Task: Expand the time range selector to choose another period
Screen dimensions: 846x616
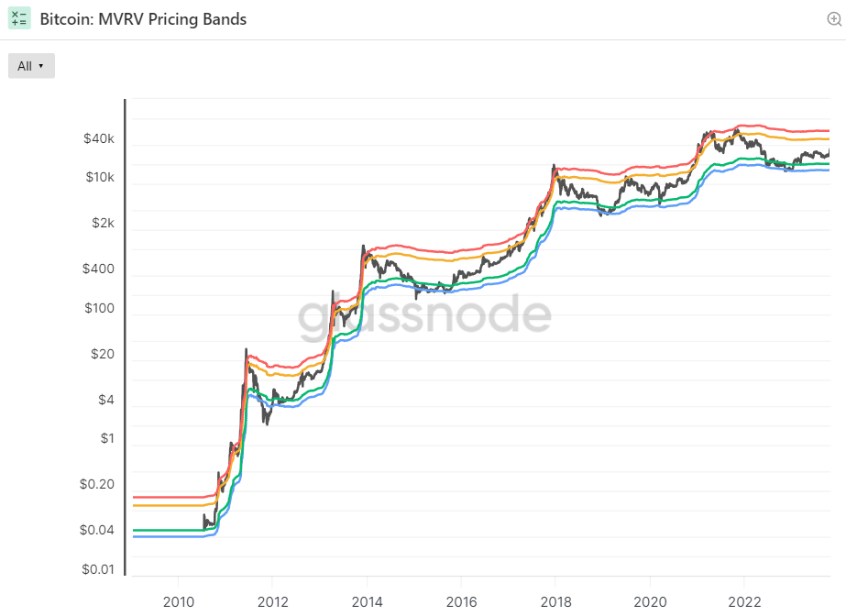Action: tap(31, 65)
